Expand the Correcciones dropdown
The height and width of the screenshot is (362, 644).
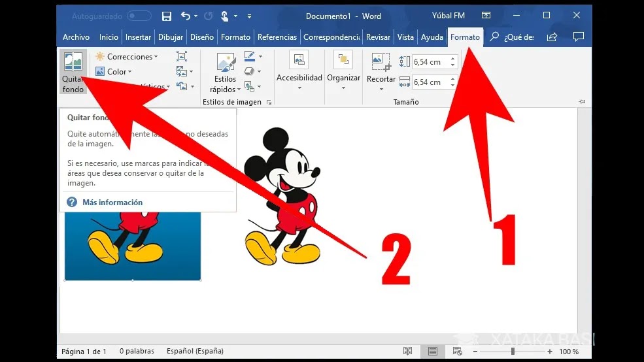(126, 57)
